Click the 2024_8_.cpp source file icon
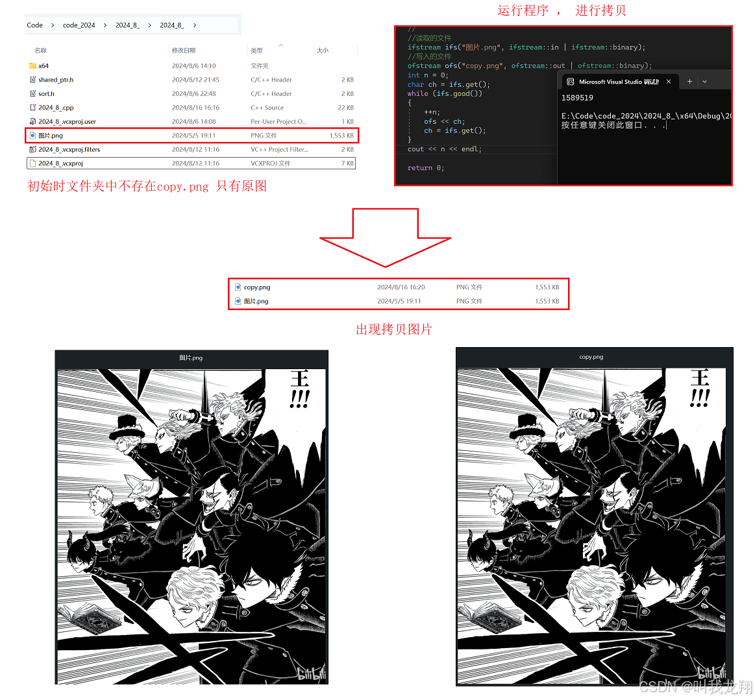 (x=32, y=108)
